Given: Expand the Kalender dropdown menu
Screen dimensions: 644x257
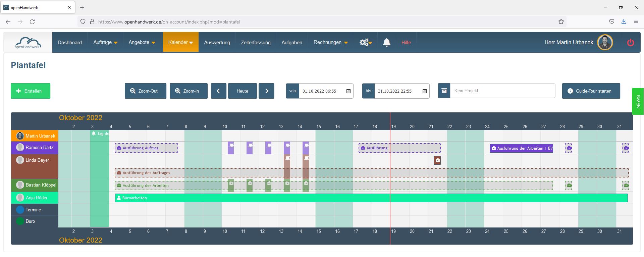Looking at the screenshot, I should [180, 42].
